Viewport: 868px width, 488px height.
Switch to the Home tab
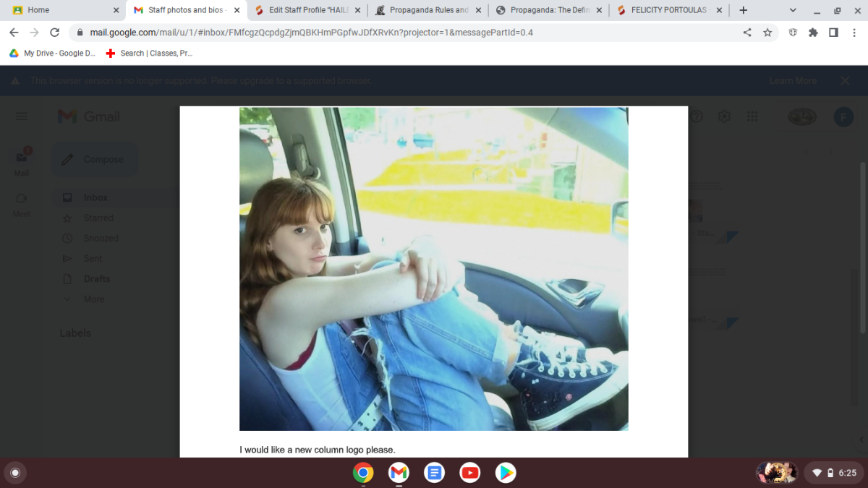pyautogui.click(x=64, y=10)
